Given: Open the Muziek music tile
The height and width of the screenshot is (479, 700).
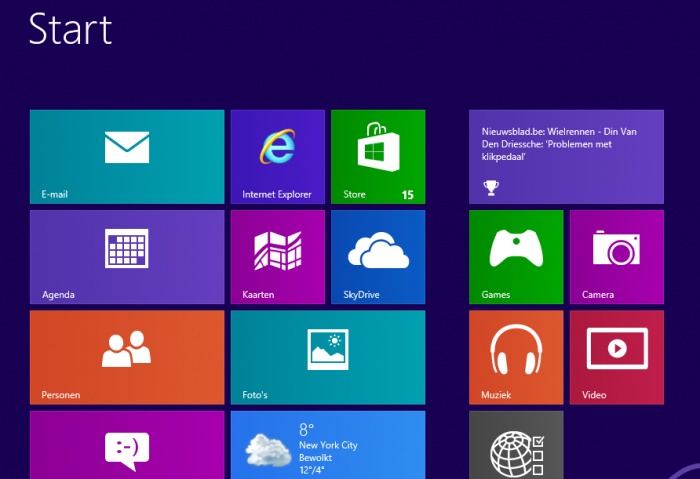Looking at the screenshot, I should [516, 358].
